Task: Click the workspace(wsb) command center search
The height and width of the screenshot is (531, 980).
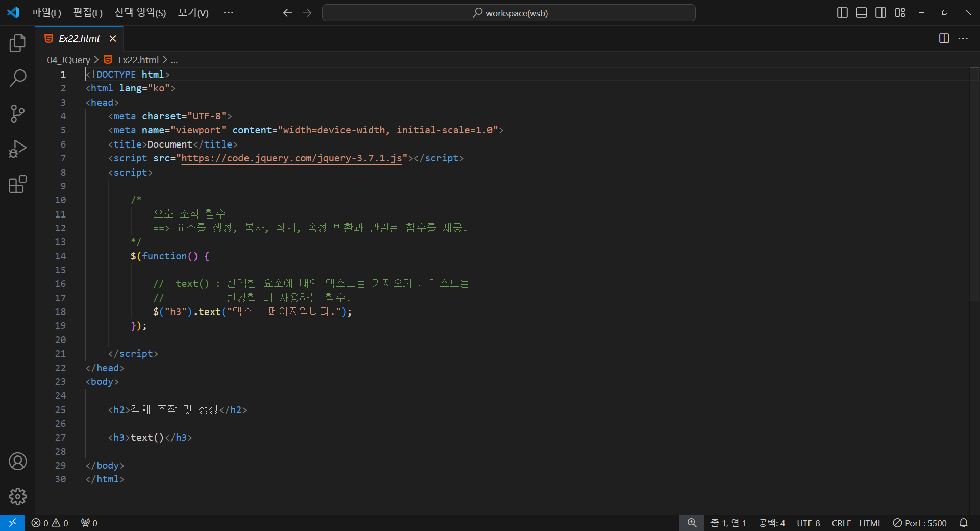Action: pyautogui.click(x=508, y=13)
